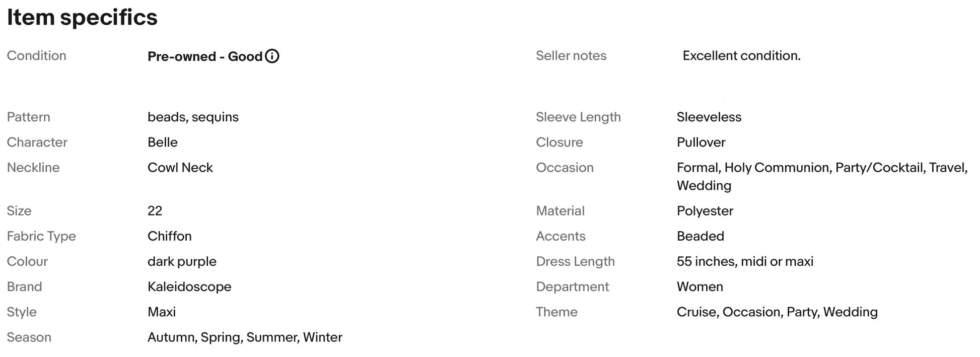Screen dimensions: 980x357
Task: Click 'Cruise, Occasion, Party, Wedding' theme text
Action: [777, 312]
